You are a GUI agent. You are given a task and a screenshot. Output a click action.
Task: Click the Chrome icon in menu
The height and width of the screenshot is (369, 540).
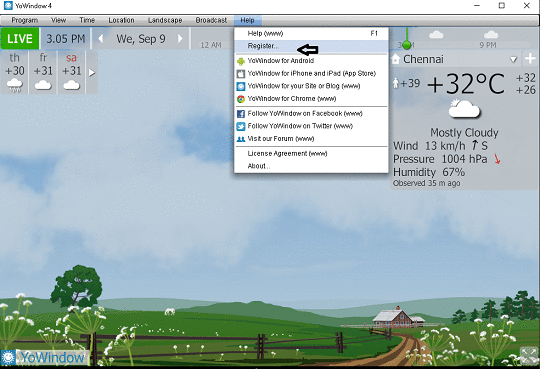[241, 99]
